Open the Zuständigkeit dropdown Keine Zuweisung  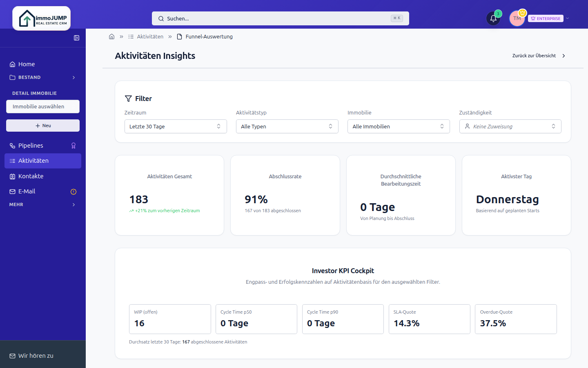pyautogui.click(x=510, y=126)
